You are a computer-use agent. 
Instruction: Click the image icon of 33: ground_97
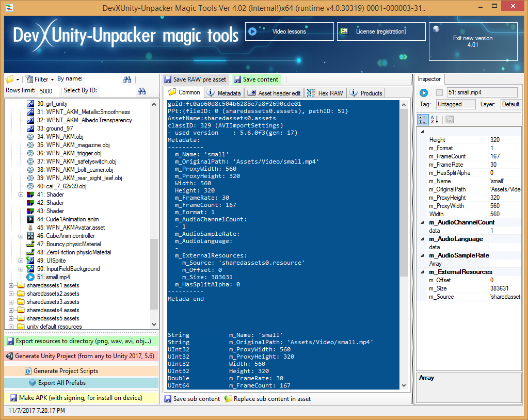click(x=30, y=128)
